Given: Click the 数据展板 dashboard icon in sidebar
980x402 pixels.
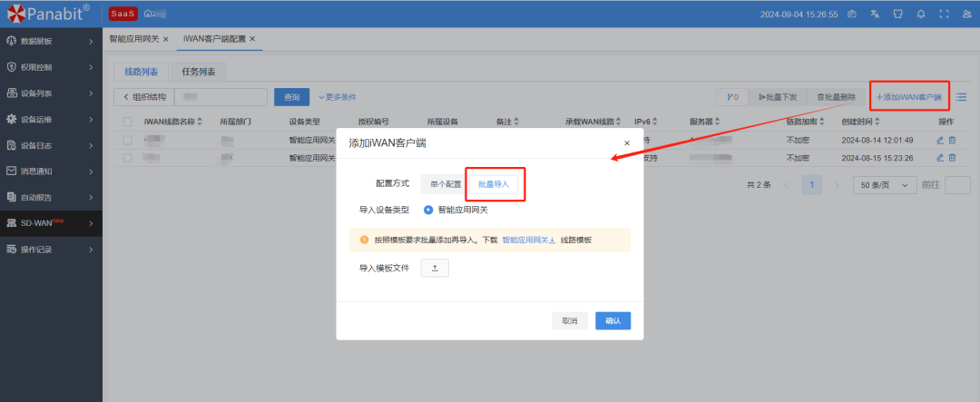Looking at the screenshot, I should pos(11,41).
